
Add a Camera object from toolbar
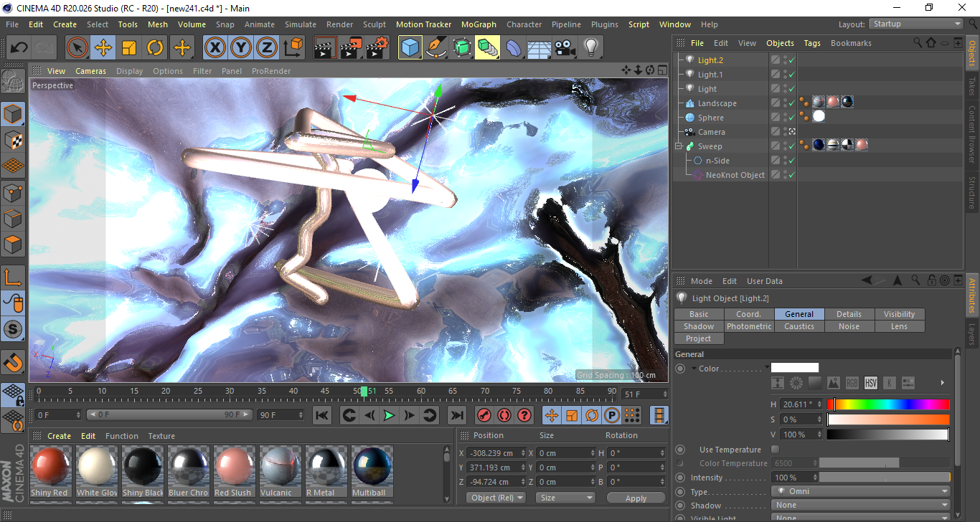565,48
